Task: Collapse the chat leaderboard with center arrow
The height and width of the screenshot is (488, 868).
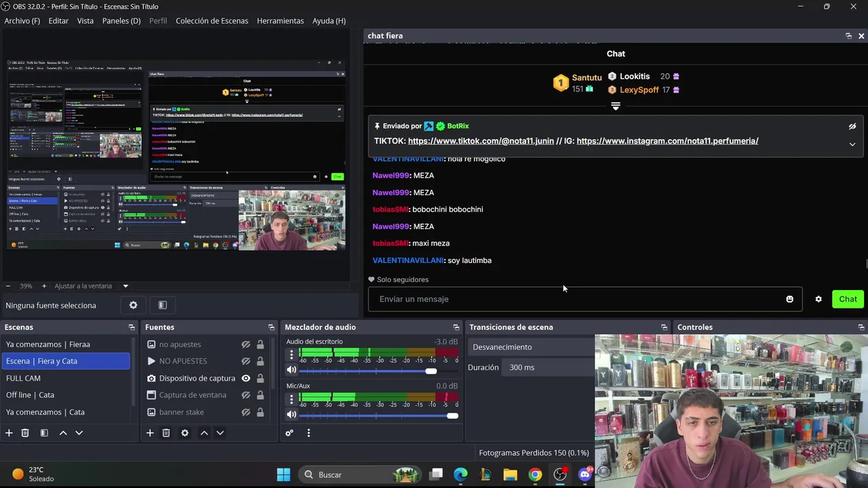Action: [616, 106]
